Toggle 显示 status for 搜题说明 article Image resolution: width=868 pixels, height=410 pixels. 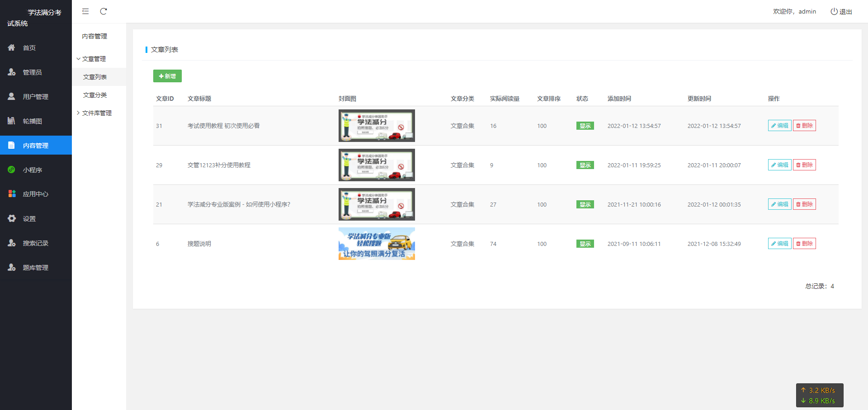tap(585, 244)
